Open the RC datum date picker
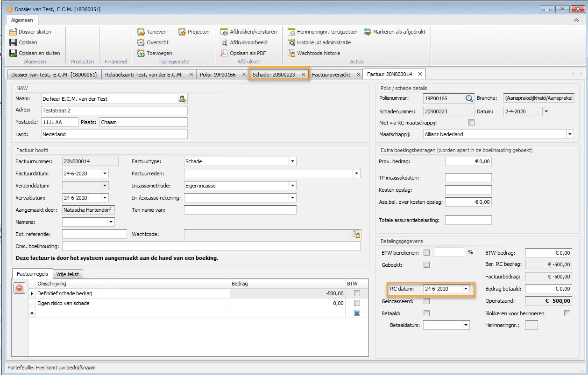Screen dimensions: 588x375 [x=466, y=289]
